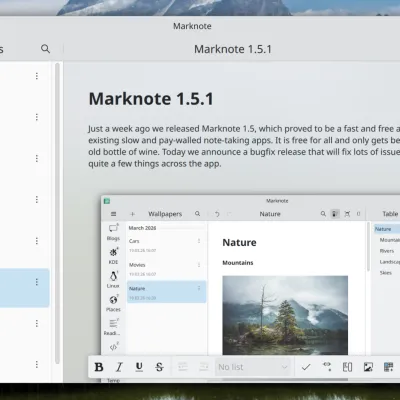Insert a checkbox with the checkmark icon
The image size is (400, 400).
pos(306,367)
